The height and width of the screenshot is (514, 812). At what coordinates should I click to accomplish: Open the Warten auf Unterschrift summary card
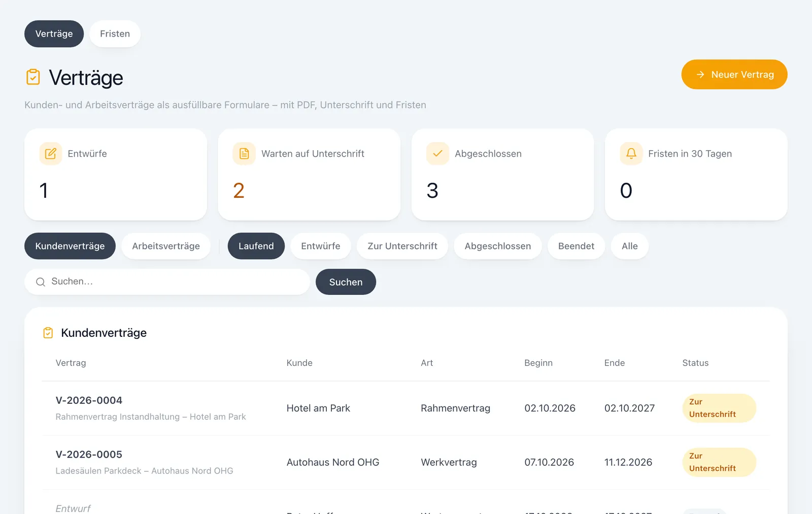pos(309,175)
